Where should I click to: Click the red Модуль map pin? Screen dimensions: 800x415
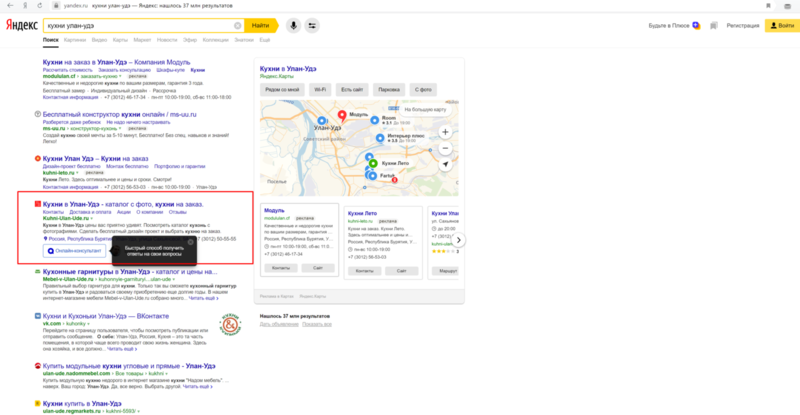click(340, 115)
